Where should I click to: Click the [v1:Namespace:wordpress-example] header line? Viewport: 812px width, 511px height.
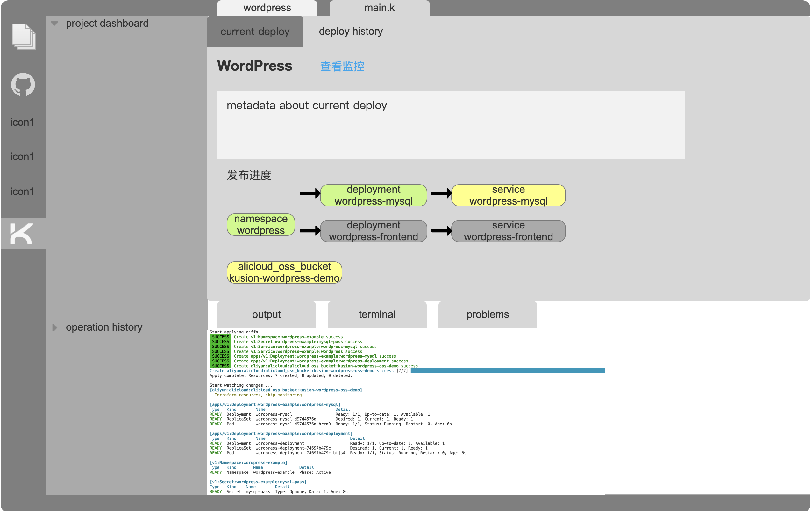tap(248, 463)
